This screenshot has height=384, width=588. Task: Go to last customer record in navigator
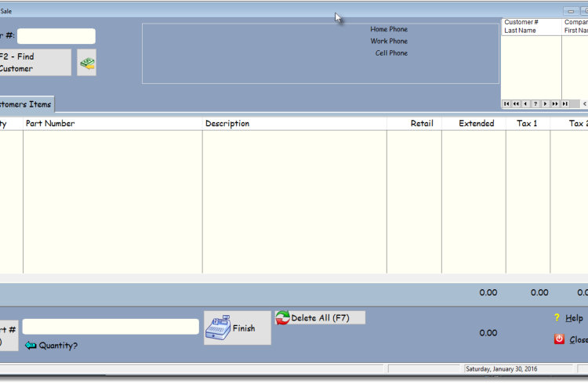565,103
